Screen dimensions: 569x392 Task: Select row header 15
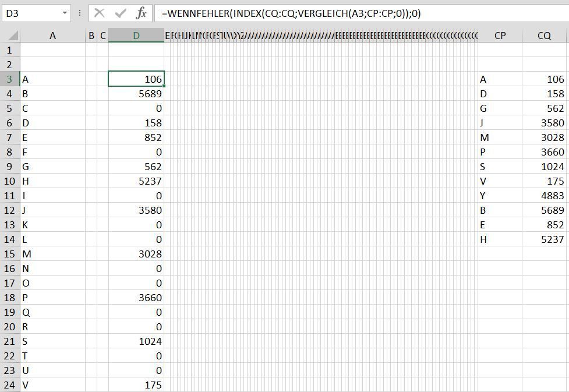point(10,253)
